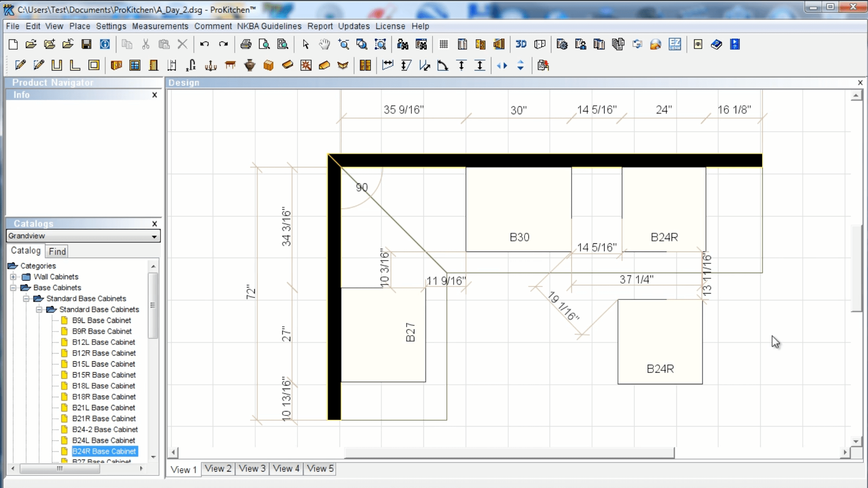The width and height of the screenshot is (868, 488).
Task: Open the Grandview catalog dropdown
Action: 154,236
